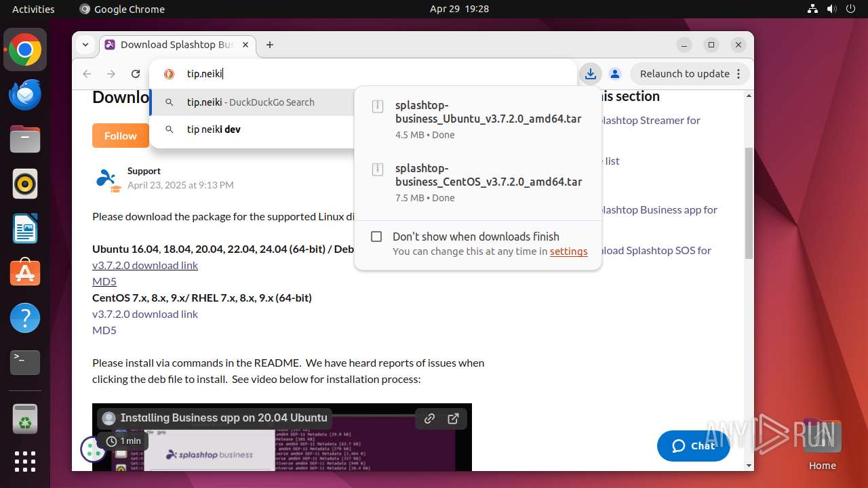This screenshot has width=868, height=488.
Task: Close the Download Splashtop tab
Action: coord(245,45)
